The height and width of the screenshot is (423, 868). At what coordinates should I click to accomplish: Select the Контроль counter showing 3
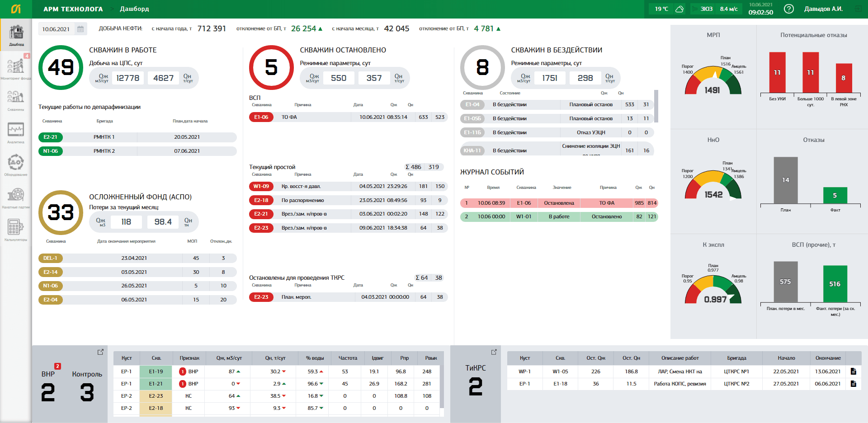click(87, 391)
